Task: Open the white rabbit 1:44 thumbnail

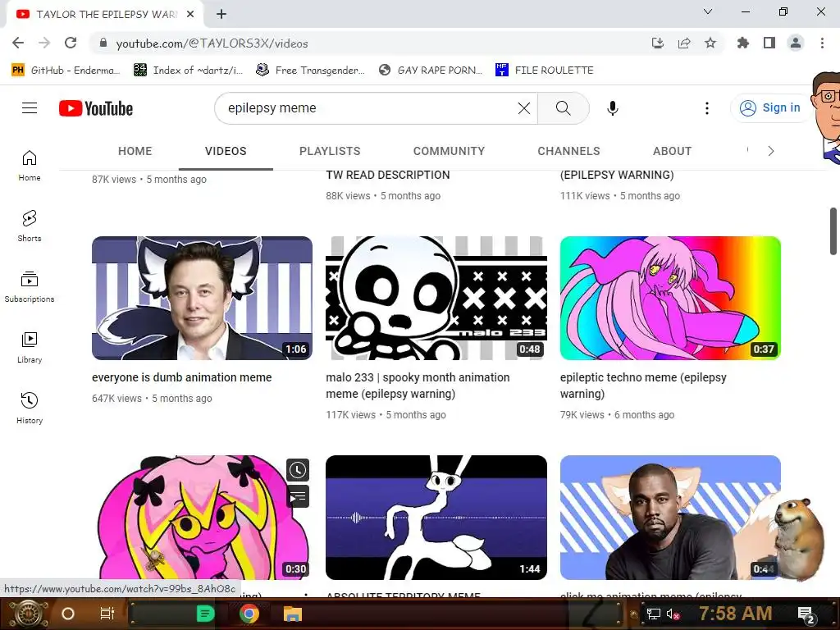Action: tap(436, 518)
